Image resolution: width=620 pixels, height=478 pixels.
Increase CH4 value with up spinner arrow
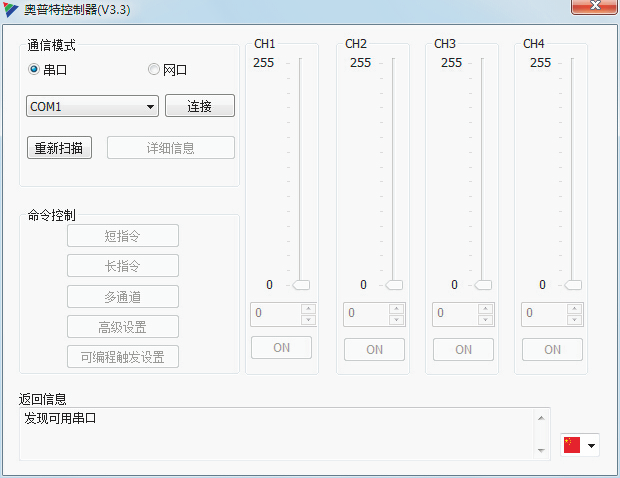point(575,308)
